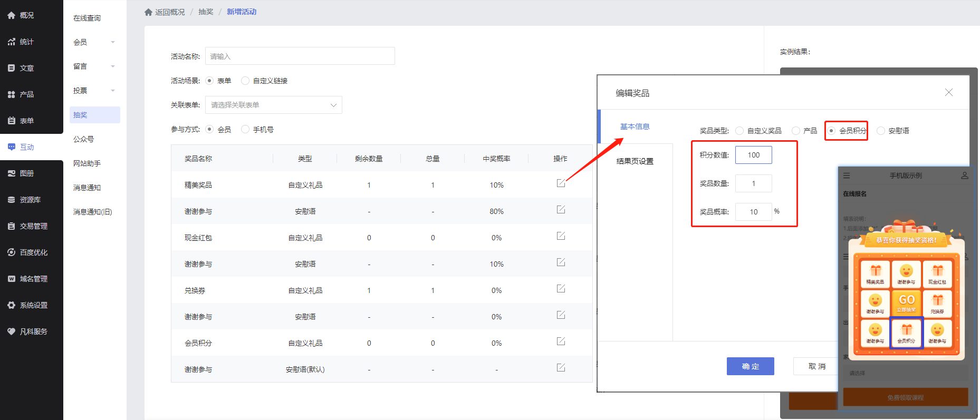Click remaining count 1 for 兑换券
This screenshot has height=420, width=980.
(x=369, y=290)
